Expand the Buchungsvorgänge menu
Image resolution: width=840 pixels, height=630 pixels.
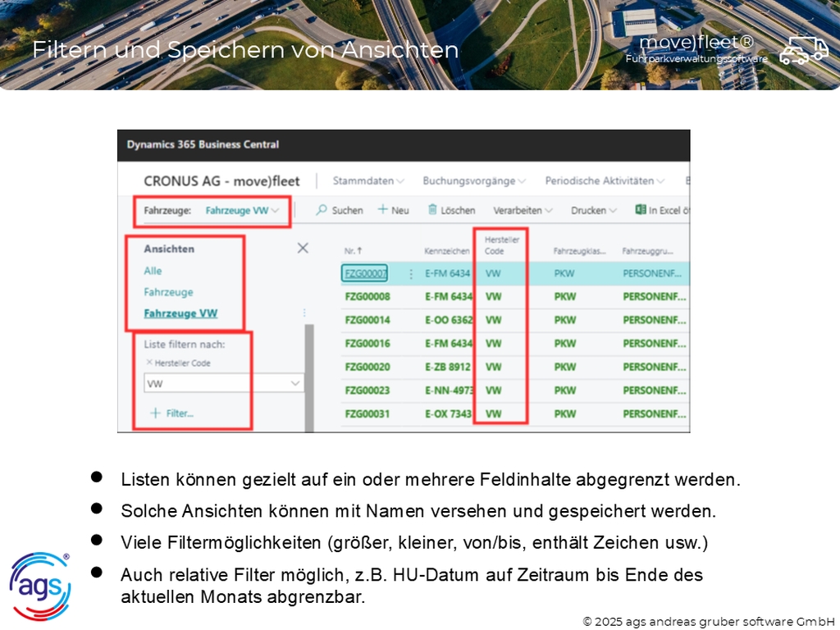474,181
